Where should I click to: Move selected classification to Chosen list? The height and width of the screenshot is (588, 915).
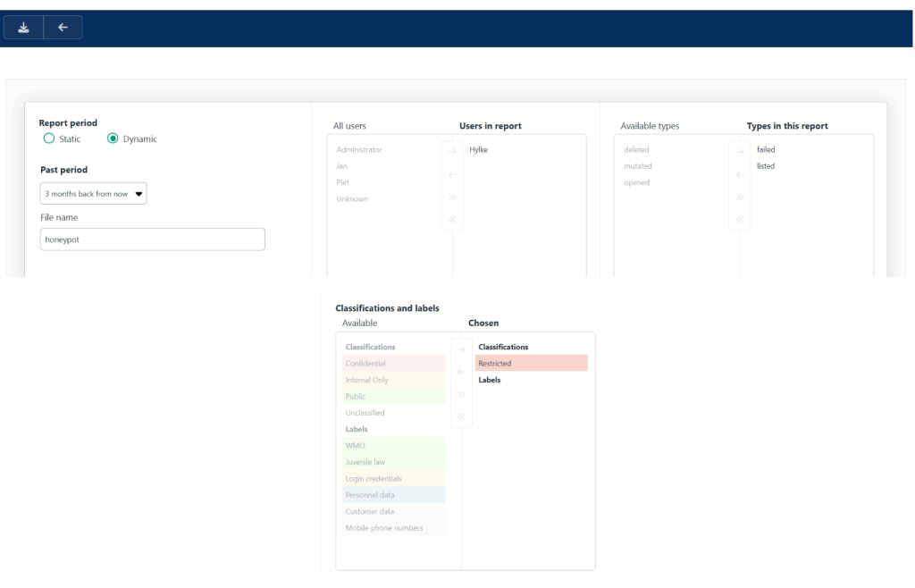pos(462,349)
